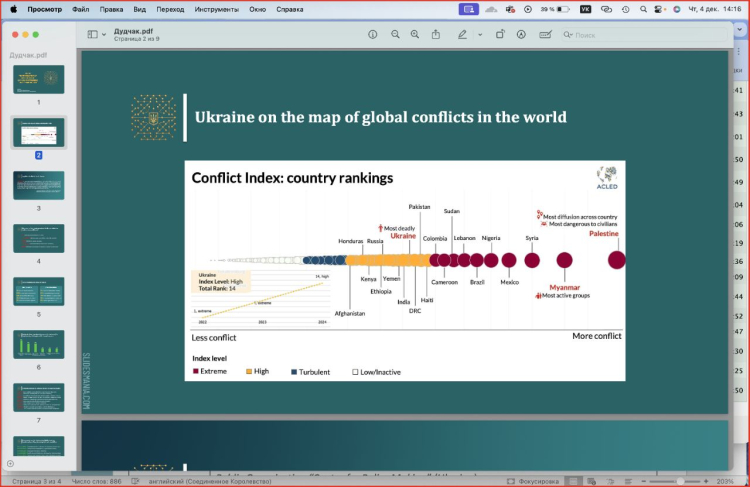Click the Inspector info icon in toolbar

click(x=373, y=34)
